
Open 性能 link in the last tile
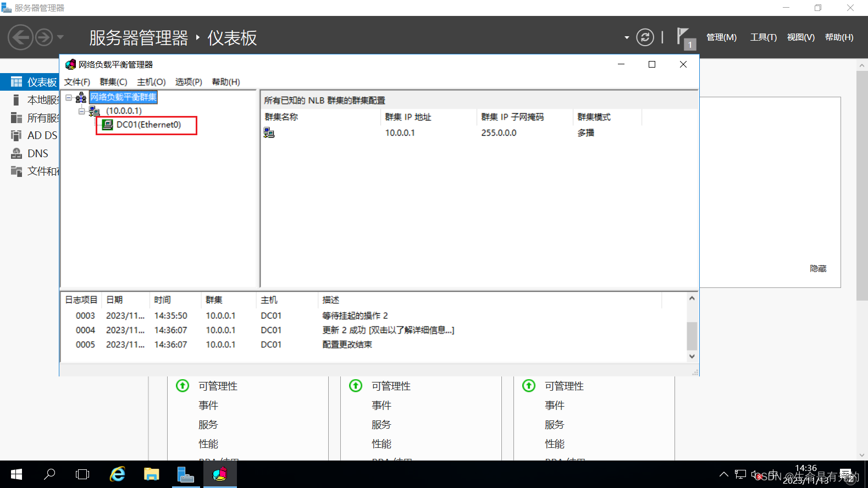tap(555, 443)
